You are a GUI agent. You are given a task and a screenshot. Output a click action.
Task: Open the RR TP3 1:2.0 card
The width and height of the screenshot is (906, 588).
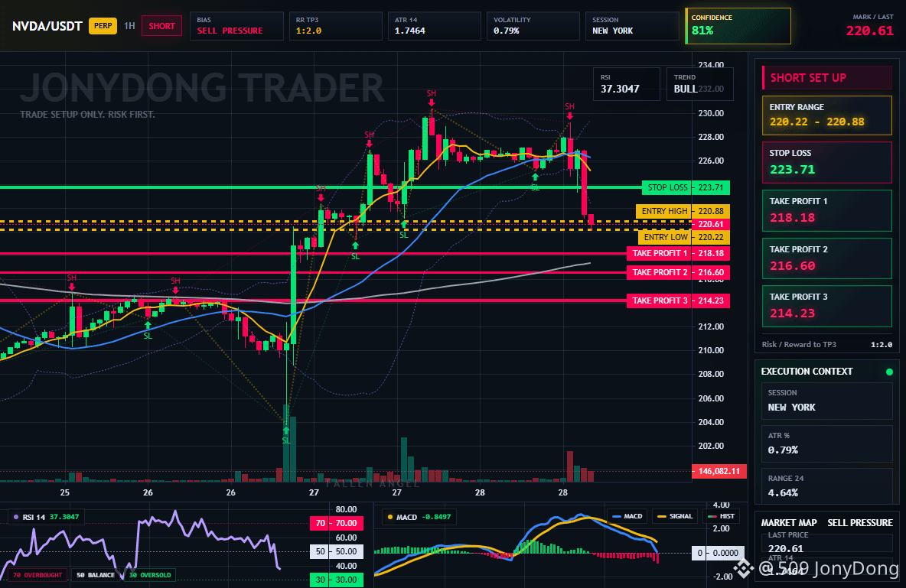coord(336,26)
